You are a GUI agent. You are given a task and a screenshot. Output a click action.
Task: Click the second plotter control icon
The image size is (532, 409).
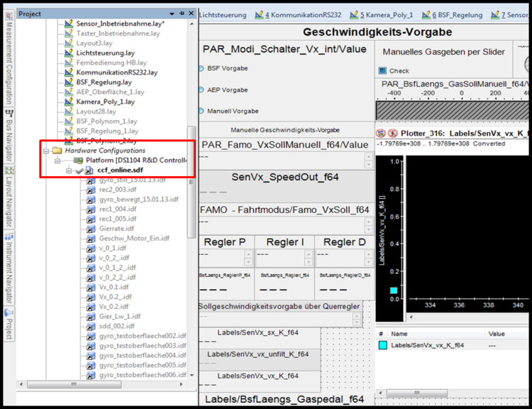(x=392, y=133)
